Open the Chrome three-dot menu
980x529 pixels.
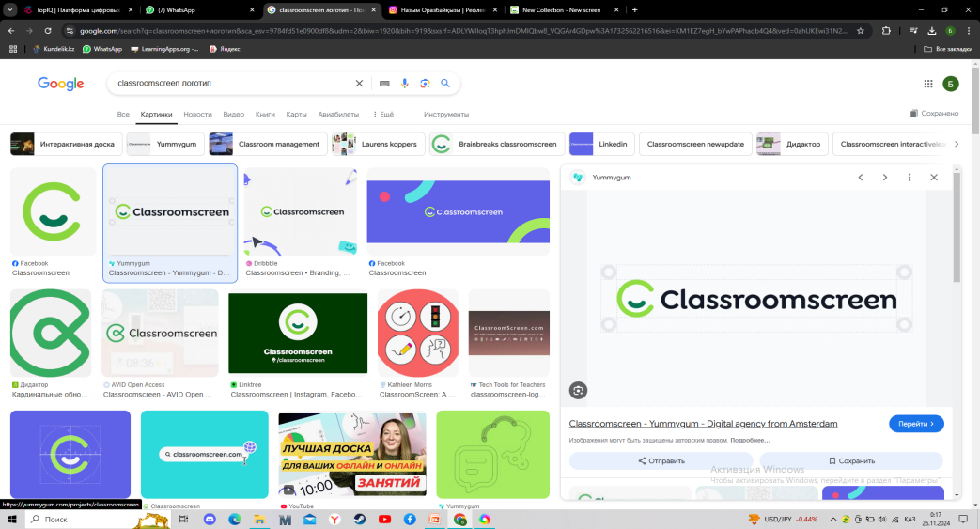tap(969, 31)
